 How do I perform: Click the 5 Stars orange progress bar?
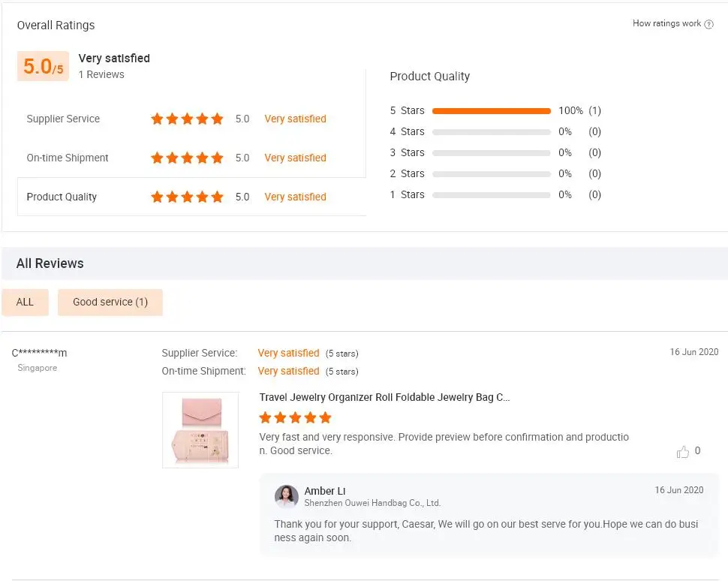coord(492,111)
